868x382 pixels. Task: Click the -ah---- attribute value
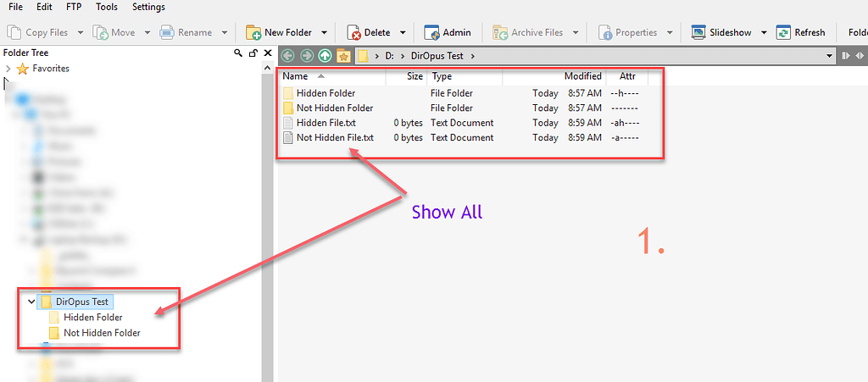coord(625,123)
